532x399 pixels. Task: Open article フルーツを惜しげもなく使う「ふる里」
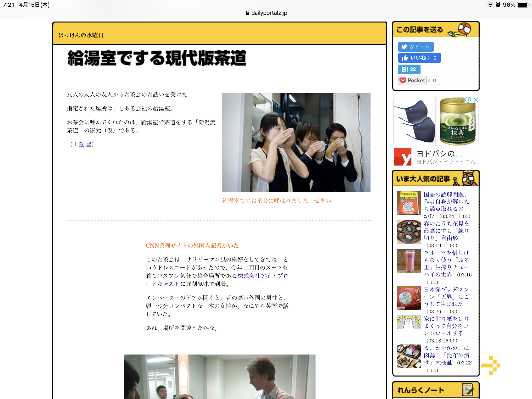point(446,263)
